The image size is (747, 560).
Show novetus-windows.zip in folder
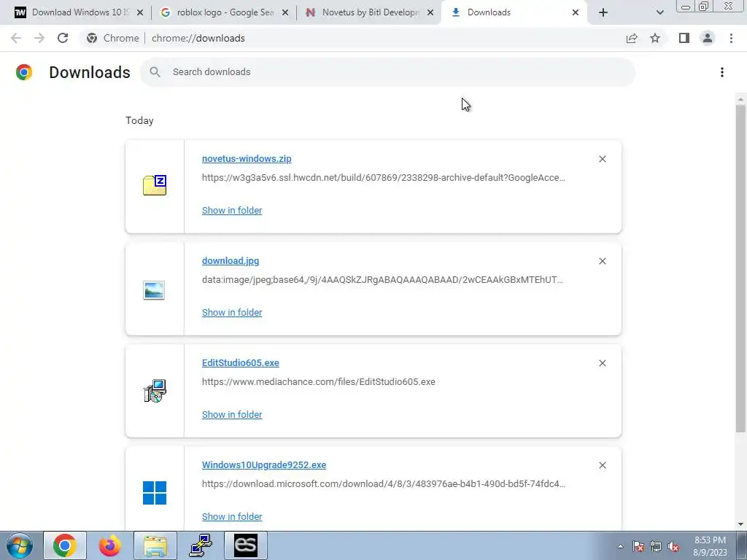pos(232,211)
